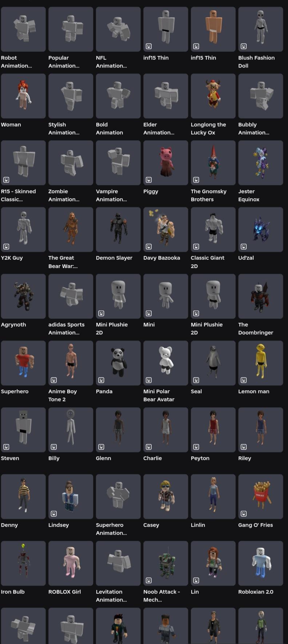Click the ROBLOX Girl name link

click(65, 592)
